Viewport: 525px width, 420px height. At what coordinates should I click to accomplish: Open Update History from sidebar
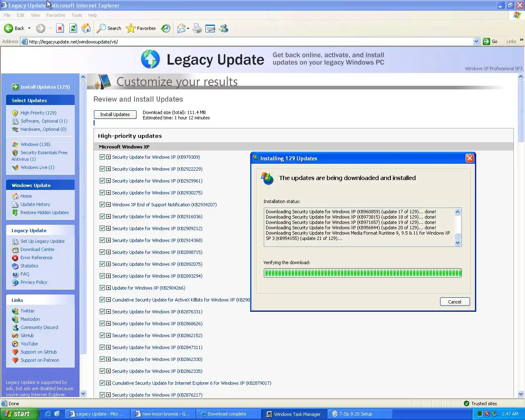click(x=35, y=204)
